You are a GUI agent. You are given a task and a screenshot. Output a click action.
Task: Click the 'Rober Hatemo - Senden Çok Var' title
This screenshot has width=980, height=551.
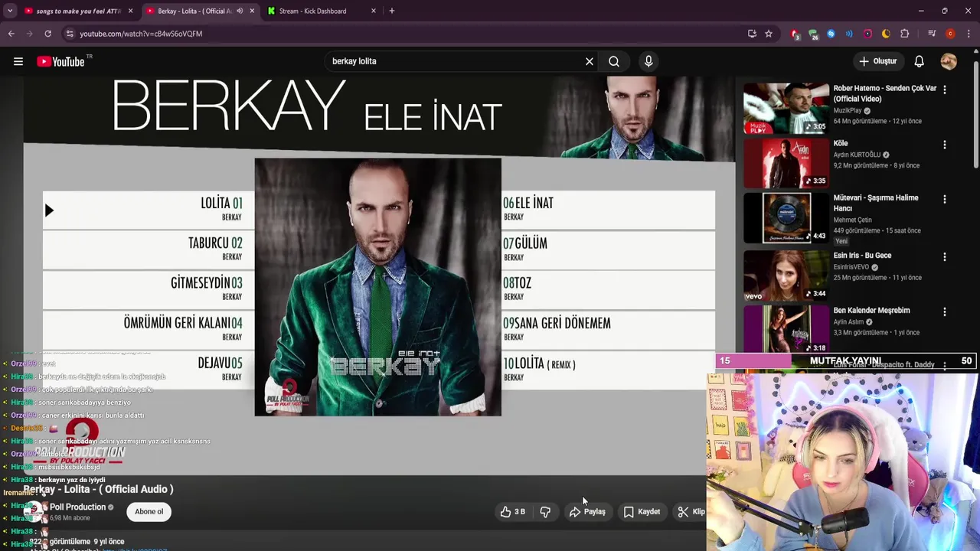point(884,93)
